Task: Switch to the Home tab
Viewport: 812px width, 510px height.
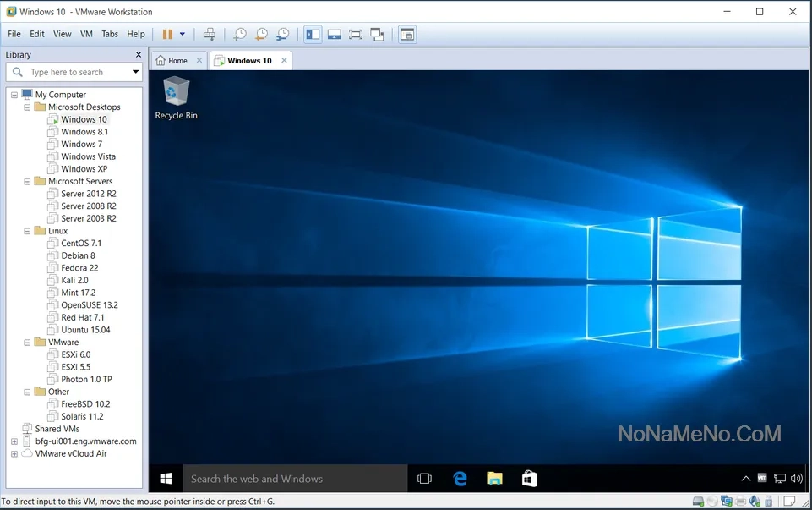Action: coord(172,61)
